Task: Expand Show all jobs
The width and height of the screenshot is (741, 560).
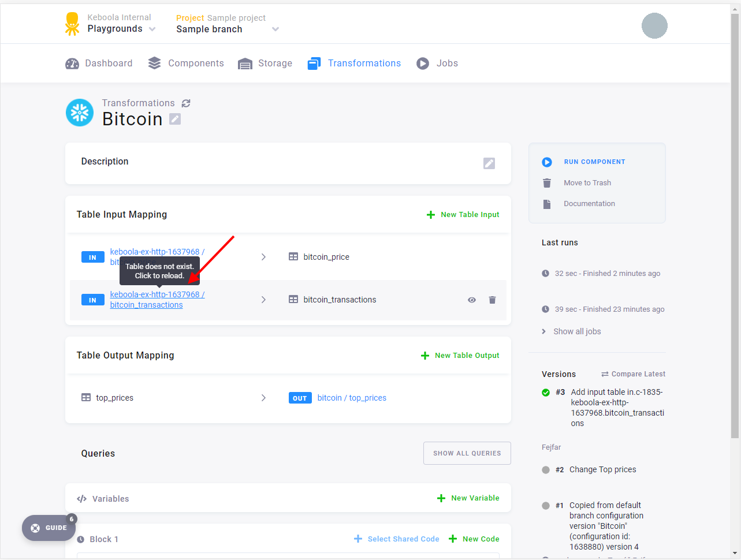Action: click(x=571, y=331)
